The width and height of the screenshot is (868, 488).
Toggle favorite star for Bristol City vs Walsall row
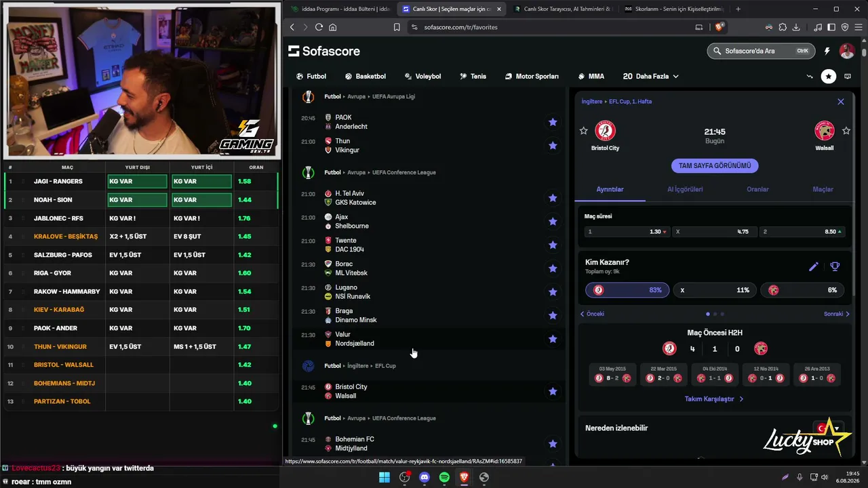553,391
